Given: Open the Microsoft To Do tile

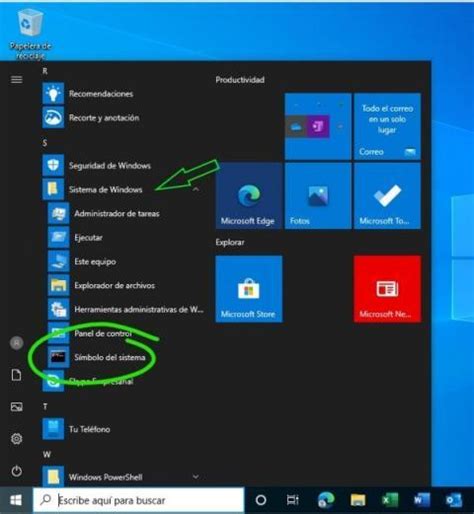Looking at the screenshot, I should tap(387, 196).
